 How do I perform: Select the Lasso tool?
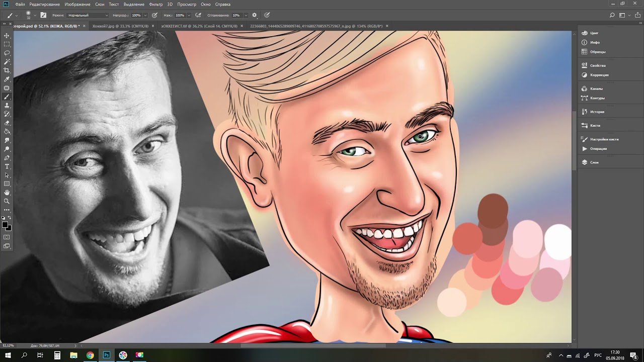[7, 53]
